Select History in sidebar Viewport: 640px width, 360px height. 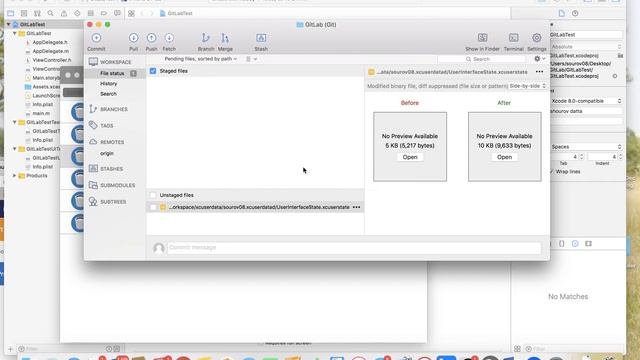(109, 84)
